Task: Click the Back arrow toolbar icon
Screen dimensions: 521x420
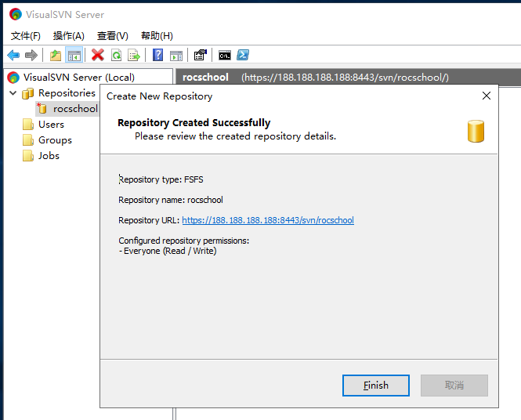Action: pos(13,55)
